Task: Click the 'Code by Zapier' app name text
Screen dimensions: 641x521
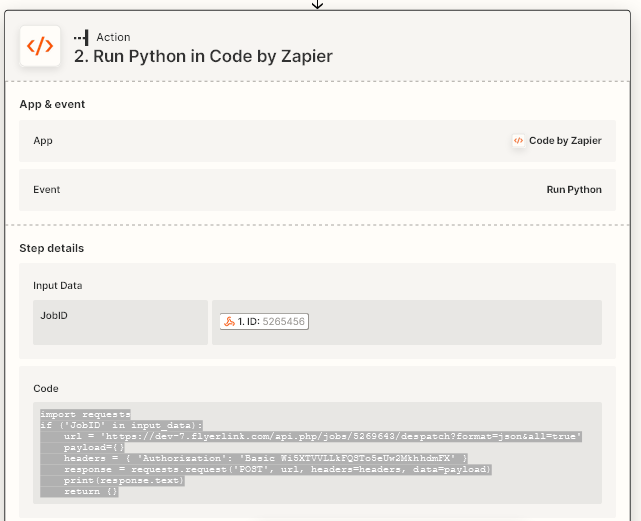Action: click(565, 141)
